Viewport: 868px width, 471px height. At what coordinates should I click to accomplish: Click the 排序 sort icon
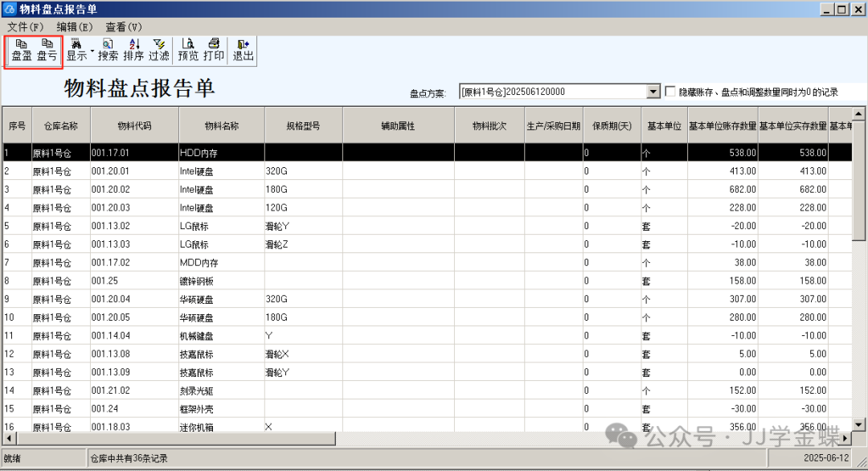click(133, 50)
